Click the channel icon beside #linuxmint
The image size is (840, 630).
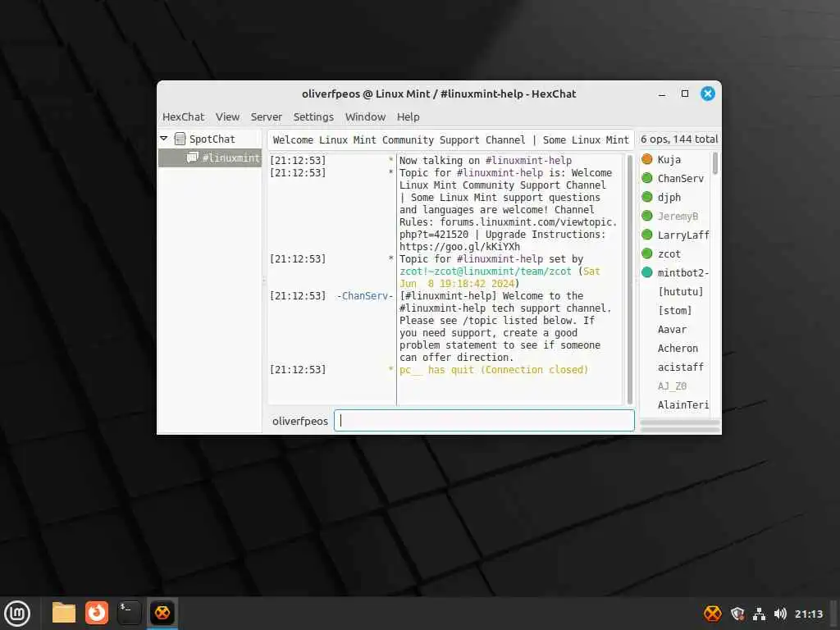(x=192, y=157)
